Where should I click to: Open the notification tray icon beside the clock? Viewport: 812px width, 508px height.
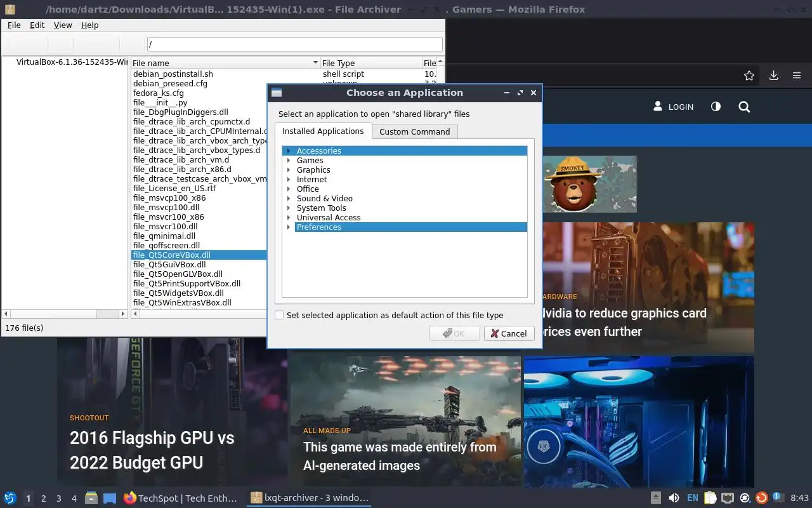point(778,498)
